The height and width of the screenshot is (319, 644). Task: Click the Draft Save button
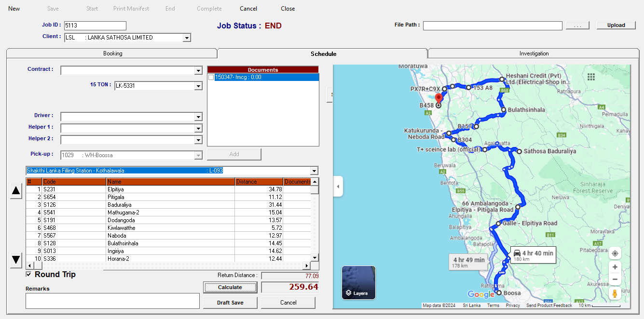(230, 303)
